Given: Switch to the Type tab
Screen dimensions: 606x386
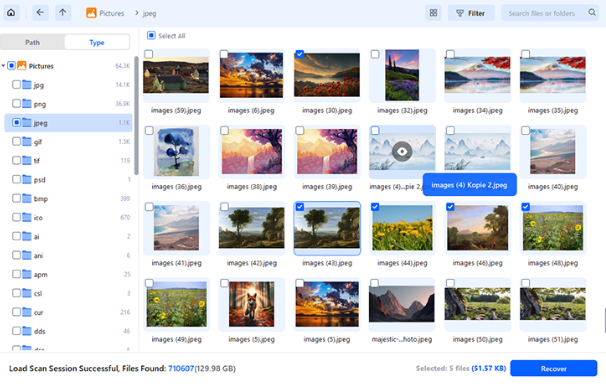Looking at the screenshot, I should (x=97, y=42).
